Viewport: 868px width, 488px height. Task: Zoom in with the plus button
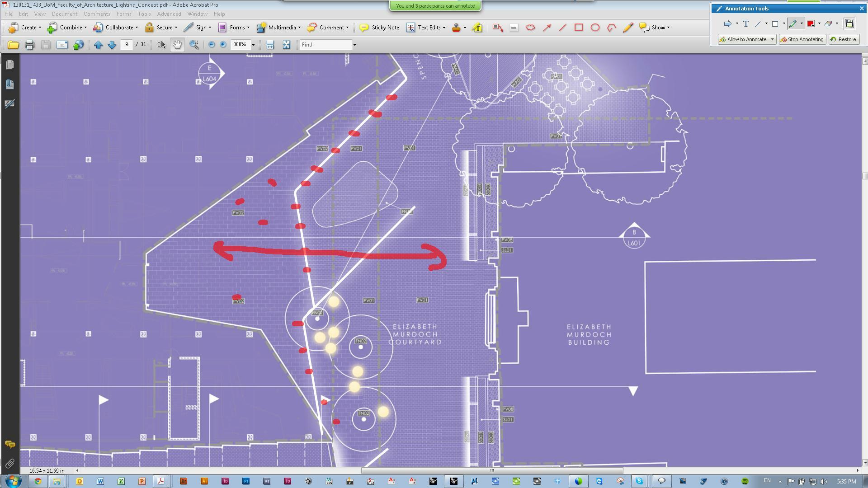click(223, 45)
